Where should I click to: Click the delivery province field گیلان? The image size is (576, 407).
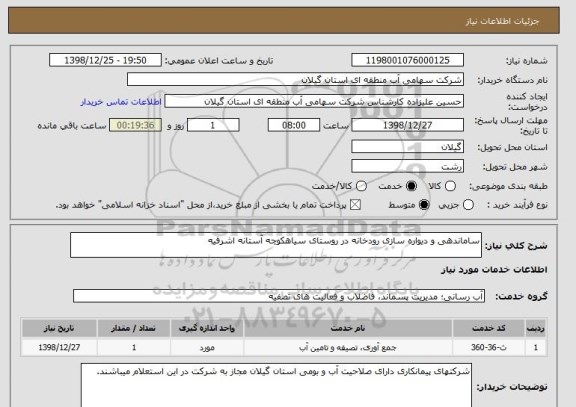coord(407,147)
